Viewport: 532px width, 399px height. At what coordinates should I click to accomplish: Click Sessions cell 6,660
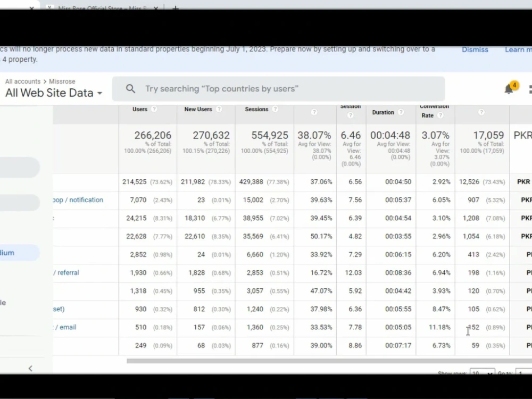[255, 254]
